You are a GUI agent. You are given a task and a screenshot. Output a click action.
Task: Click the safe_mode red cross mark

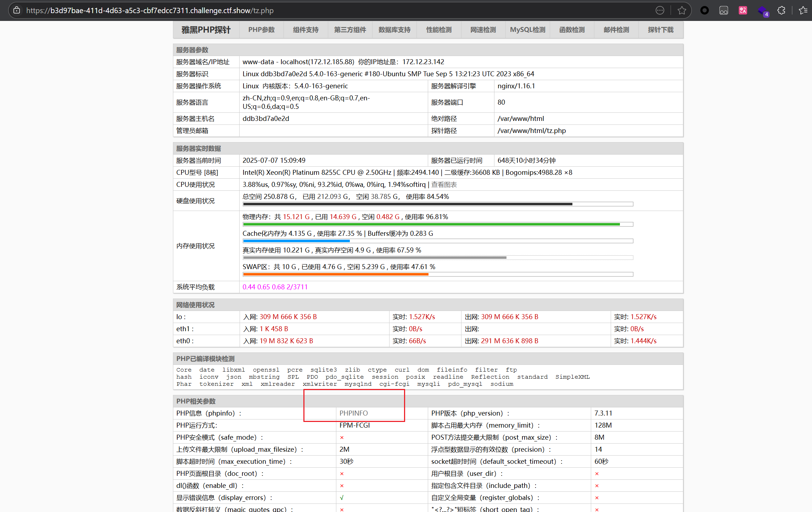(x=342, y=438)
